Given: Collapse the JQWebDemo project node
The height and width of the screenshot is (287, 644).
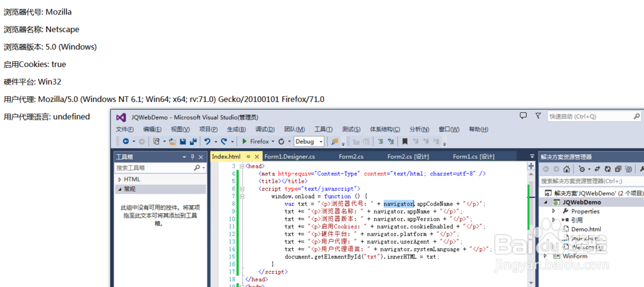Looking at the screenshot, I should click(x=546, y=203).
